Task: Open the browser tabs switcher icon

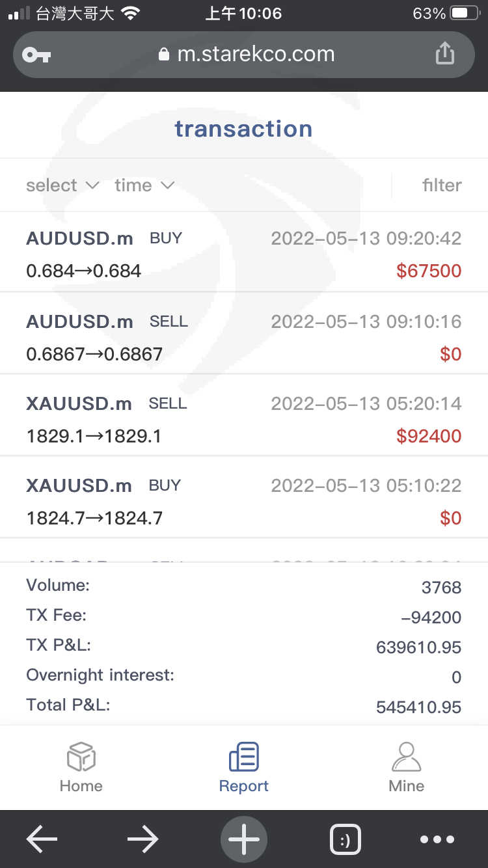Action: [x=345, y=839]
